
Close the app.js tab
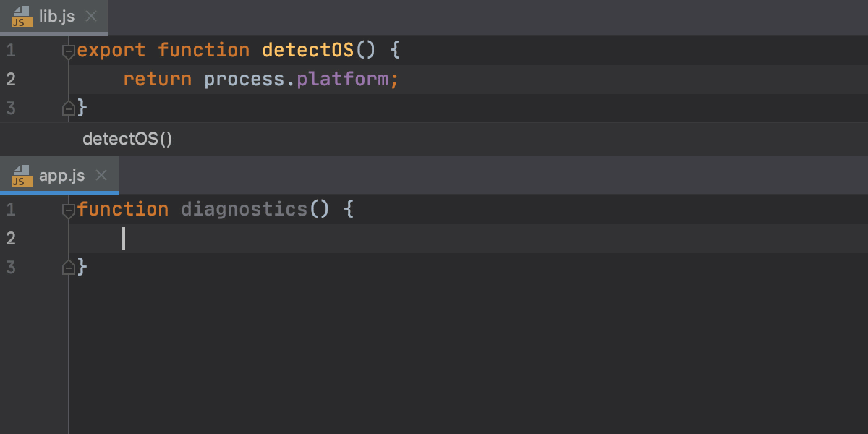pos(101,175)
